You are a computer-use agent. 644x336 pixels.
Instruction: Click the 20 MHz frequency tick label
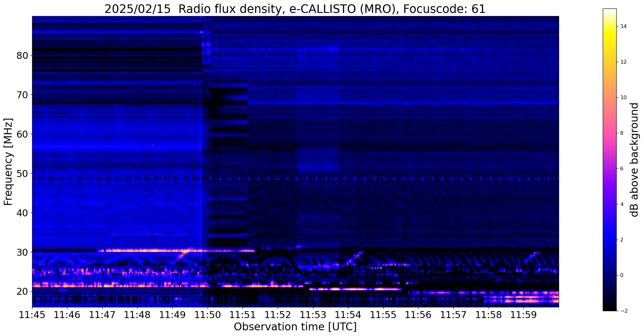(22, 292)
